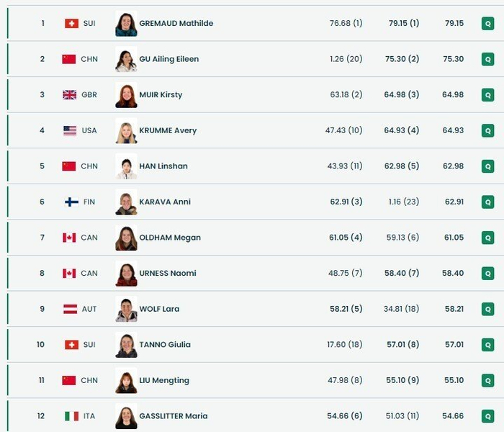Screen dimensions: 504x432
Task: Click the Canada flag beside OLDHAM Megan
Action: (x=69, y=238)
